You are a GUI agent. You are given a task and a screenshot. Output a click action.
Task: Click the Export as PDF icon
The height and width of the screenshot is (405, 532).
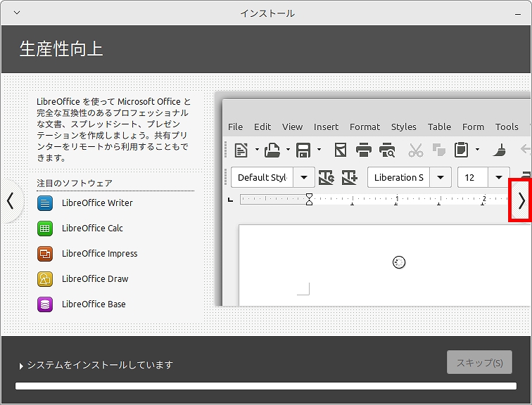(x=341, y=150)
